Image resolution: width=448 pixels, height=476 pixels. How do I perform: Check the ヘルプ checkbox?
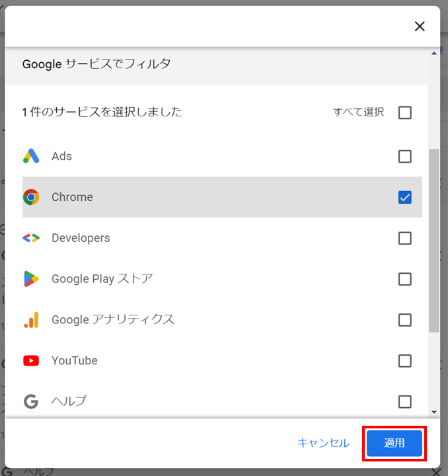tap(405, 402)
